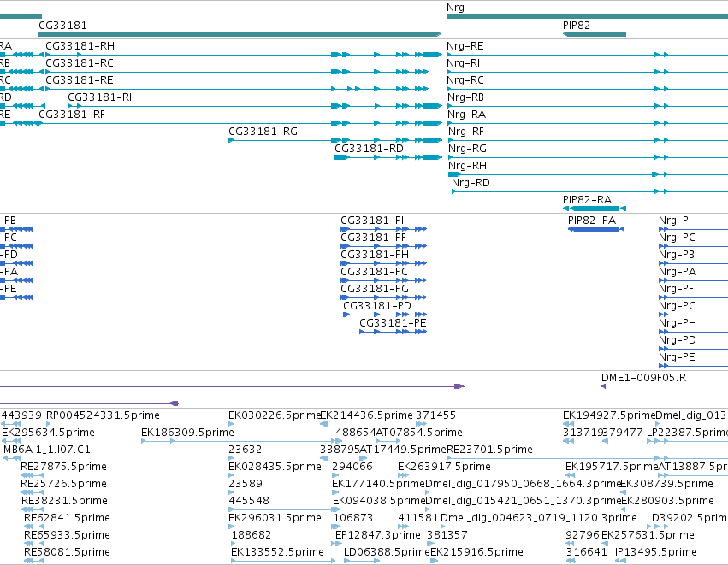Select EST EK295634.5prime
Viewport: 728px width, 565px height.
pos(48,433)
